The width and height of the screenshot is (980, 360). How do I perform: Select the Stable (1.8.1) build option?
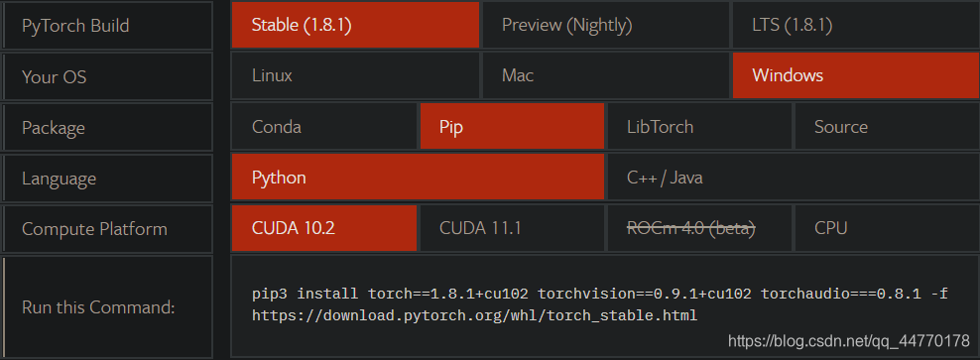click(355, 25)
